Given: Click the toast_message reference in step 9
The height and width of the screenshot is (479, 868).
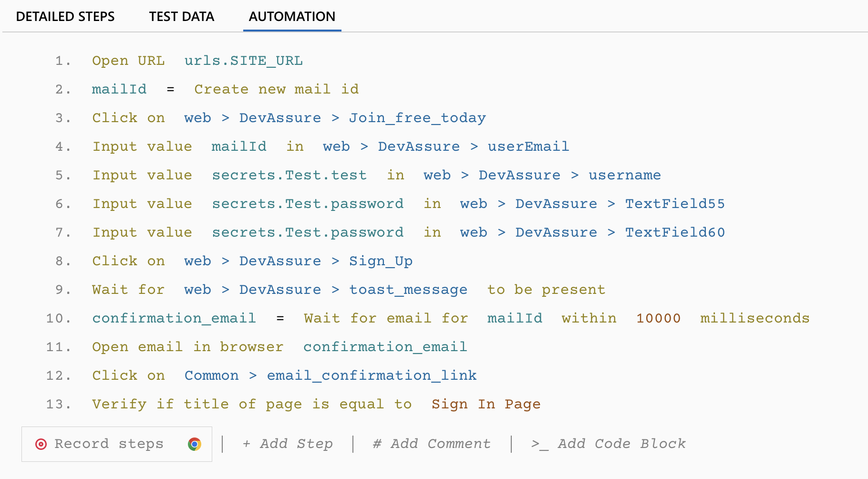Looking at the screenshot, I should [x=408, y=290].
